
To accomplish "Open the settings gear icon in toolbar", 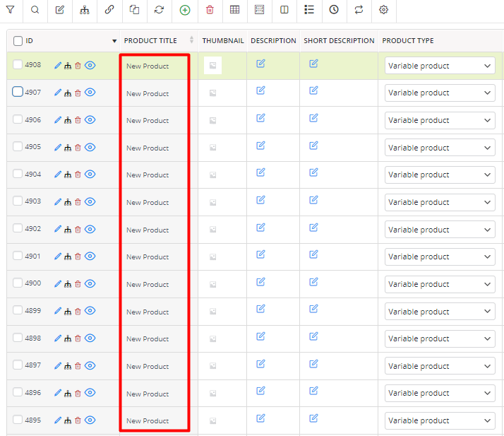I will (x=383, y=10).
